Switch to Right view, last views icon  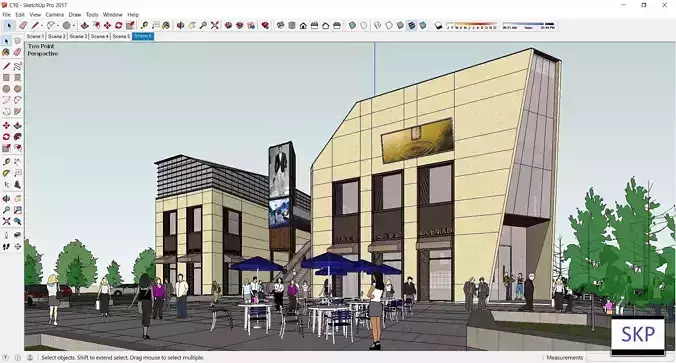(337, 25)
